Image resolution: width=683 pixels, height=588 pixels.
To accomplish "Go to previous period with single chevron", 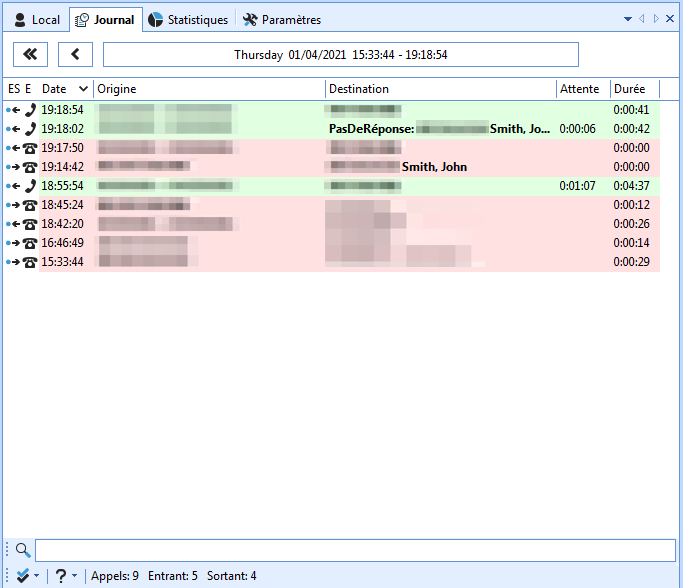I will [75, 55].
